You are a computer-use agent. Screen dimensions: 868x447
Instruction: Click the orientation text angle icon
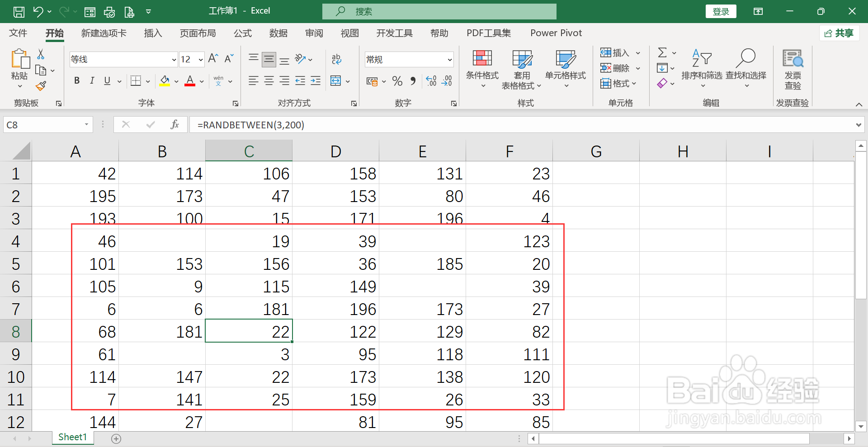click(300, 59)
